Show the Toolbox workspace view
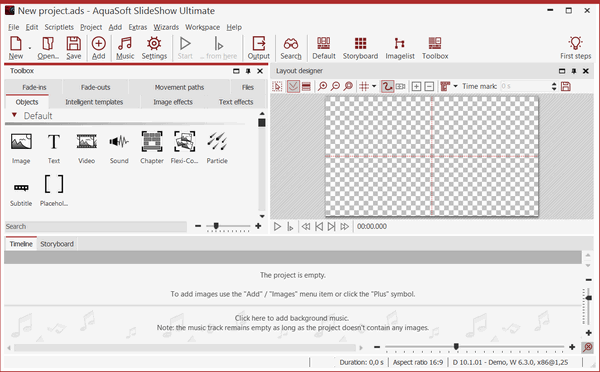The width and height of the screenshot is (600, 372). (x=435, y=48)
